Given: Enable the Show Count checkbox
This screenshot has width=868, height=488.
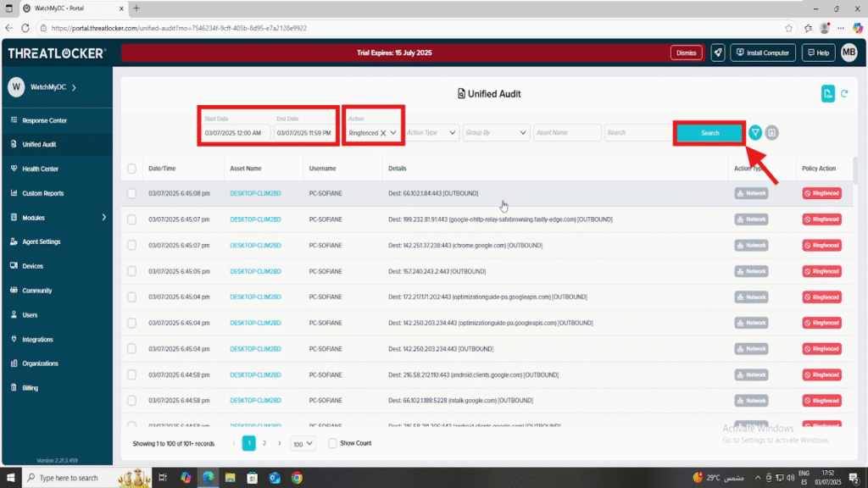Looking at the screenshot, I should [332, 443].
